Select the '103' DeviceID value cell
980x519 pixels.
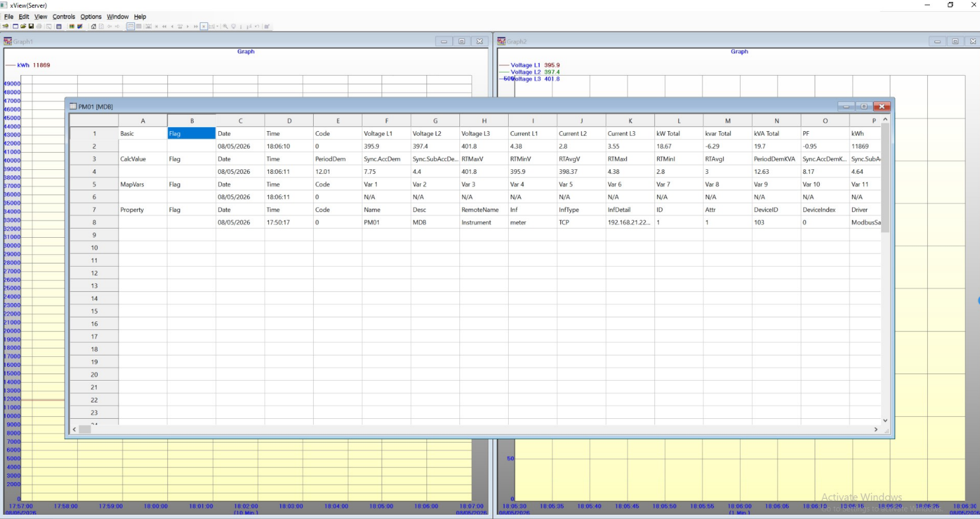(777, 223)
